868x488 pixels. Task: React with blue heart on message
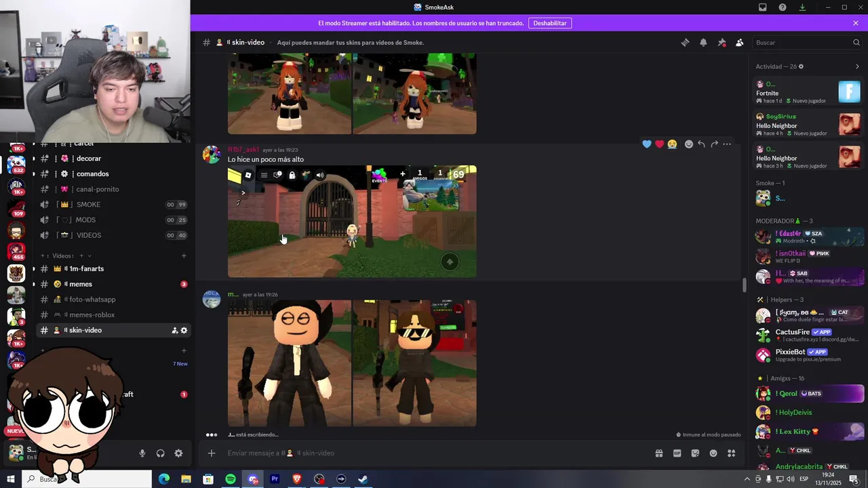(x=646, y=144)
